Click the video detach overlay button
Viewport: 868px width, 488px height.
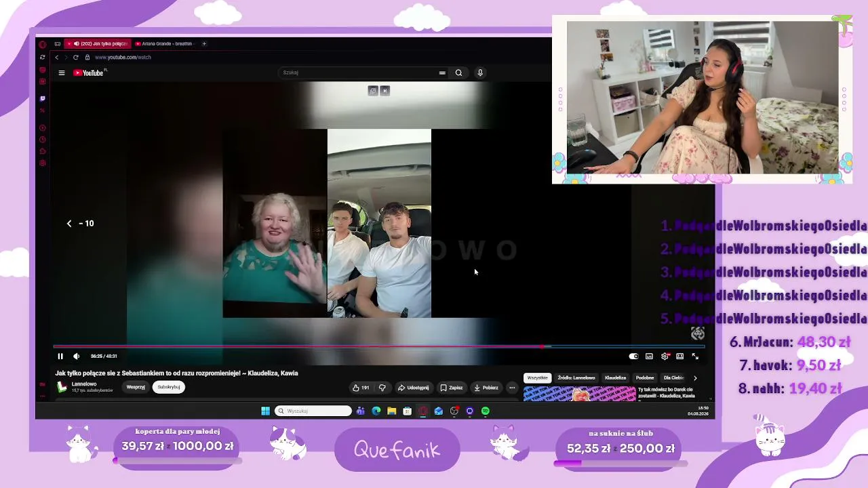[x=372, y=91]
